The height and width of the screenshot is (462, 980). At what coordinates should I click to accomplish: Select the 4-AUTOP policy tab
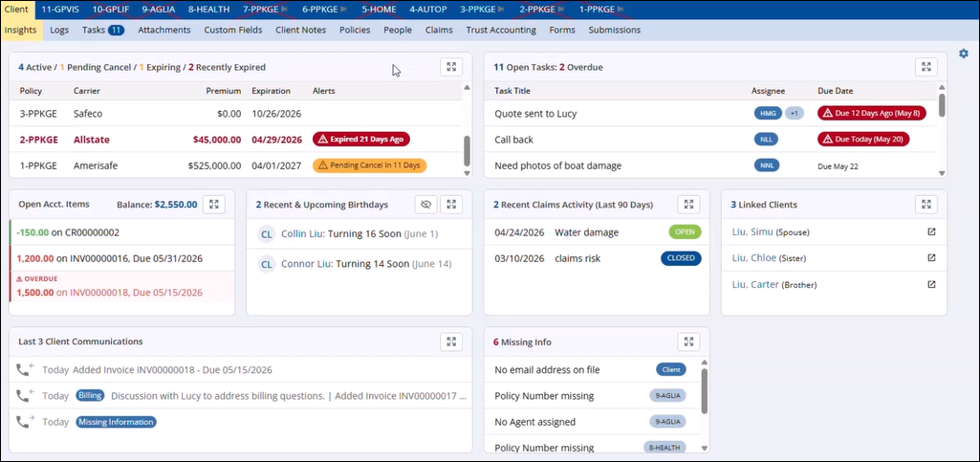428,10
